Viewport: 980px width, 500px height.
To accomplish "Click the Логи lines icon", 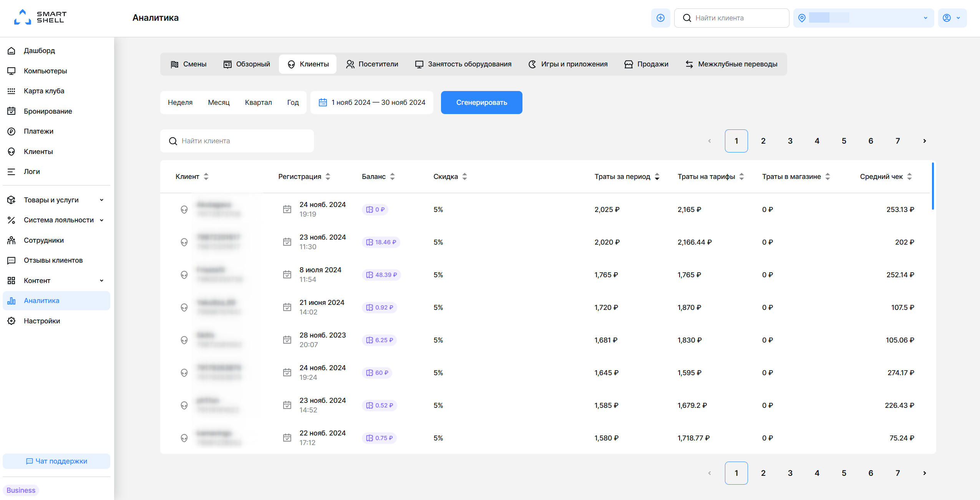I will click(12, 172).
